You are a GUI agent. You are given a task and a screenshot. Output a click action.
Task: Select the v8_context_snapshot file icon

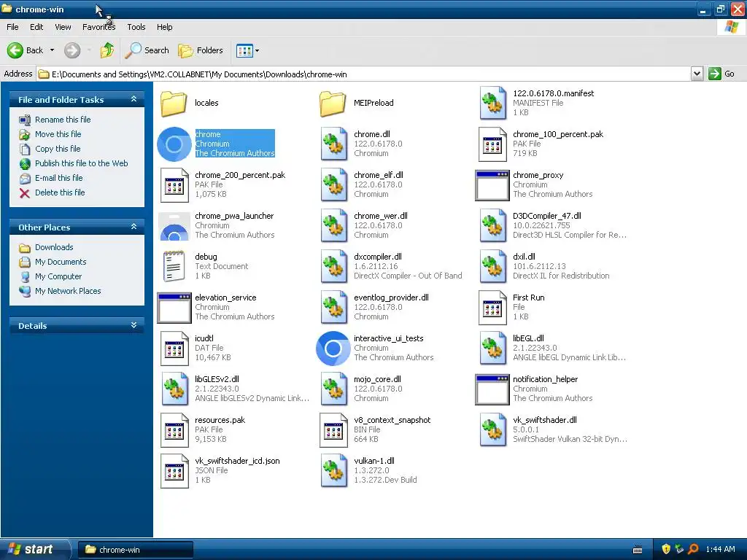pyautogui.click(x=333, y=429)
